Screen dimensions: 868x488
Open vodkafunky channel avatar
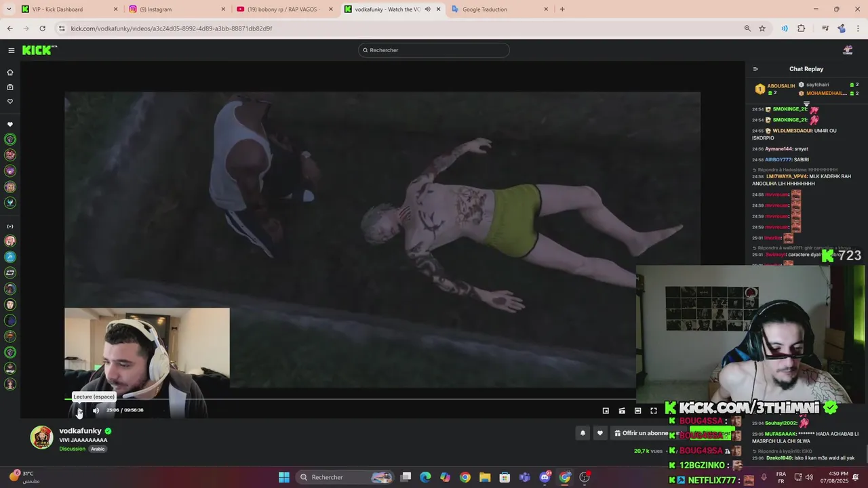41,438
